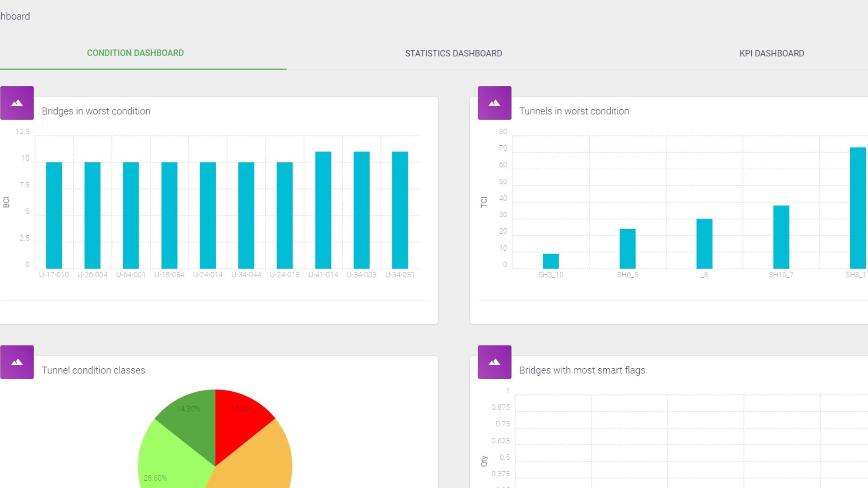Viewport: 868px width, 488px height.
Task: Select the U-34-031 bridge bar
Action: [x=400, y=210]
